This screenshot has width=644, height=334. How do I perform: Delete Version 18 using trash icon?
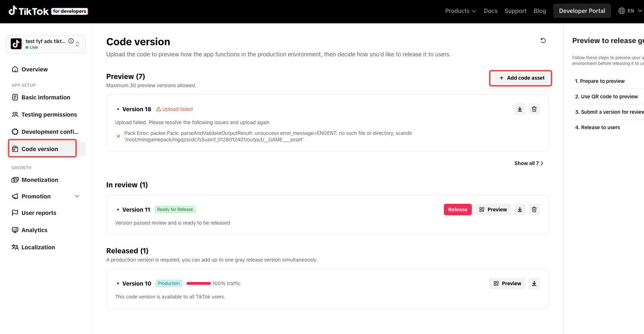click(x=534, y=109)
